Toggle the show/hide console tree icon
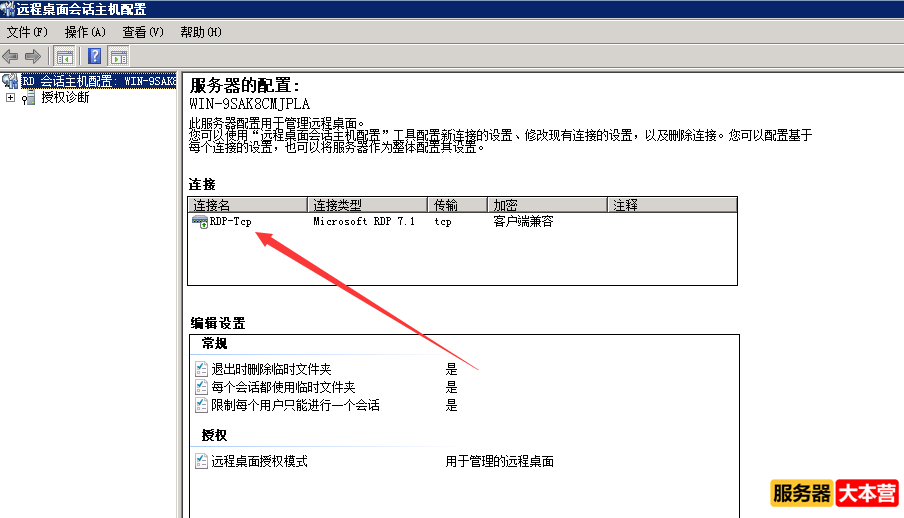 click(65, 57)
